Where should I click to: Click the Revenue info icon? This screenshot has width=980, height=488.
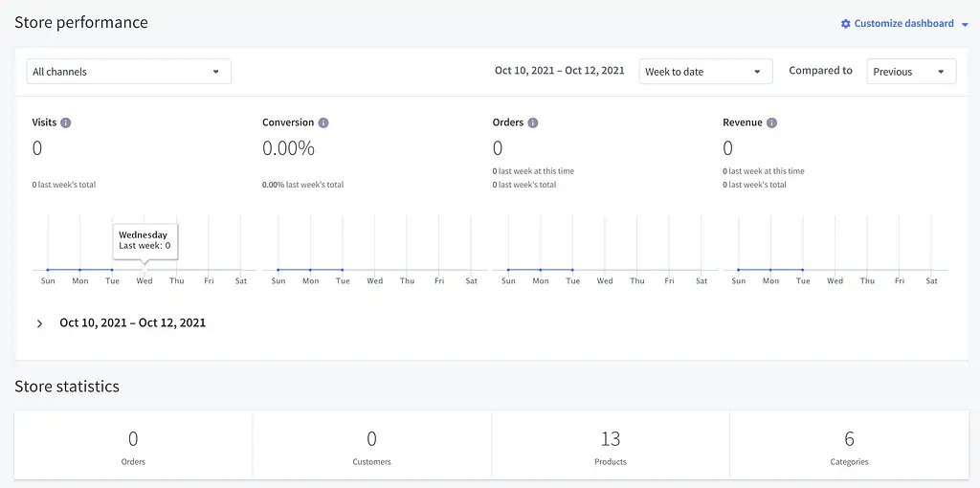pos(771,123)
